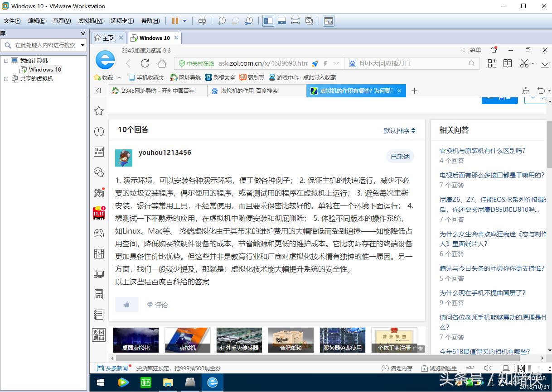The image size is (552, 392).
Task: Refresh the current webpage
Action: (144, 63)
